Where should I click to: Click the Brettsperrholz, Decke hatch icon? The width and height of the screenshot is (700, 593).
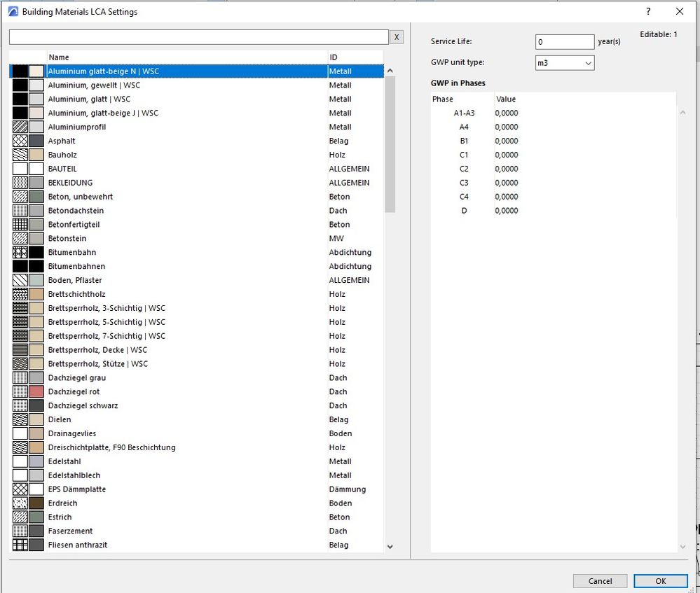click(x=20, y=350)
